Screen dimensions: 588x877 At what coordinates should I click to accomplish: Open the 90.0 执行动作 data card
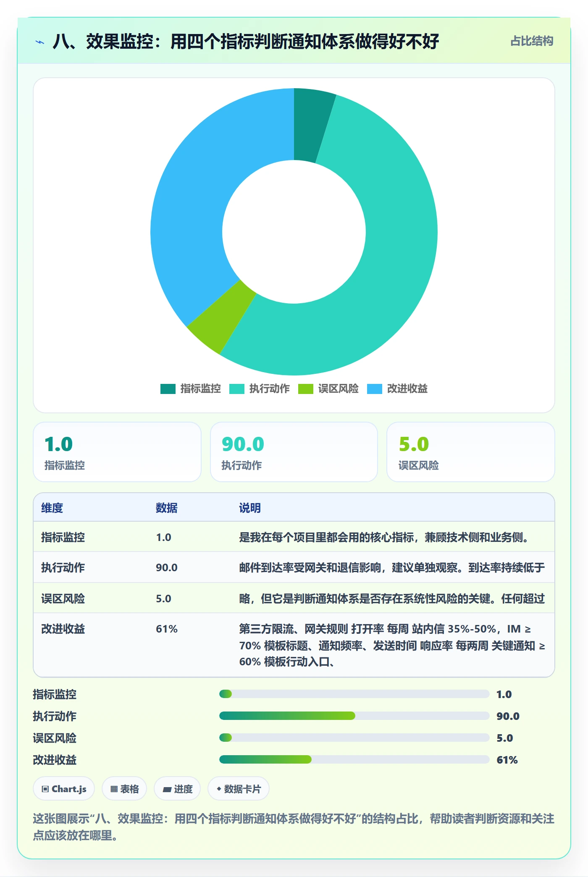[x=294, y=452]
